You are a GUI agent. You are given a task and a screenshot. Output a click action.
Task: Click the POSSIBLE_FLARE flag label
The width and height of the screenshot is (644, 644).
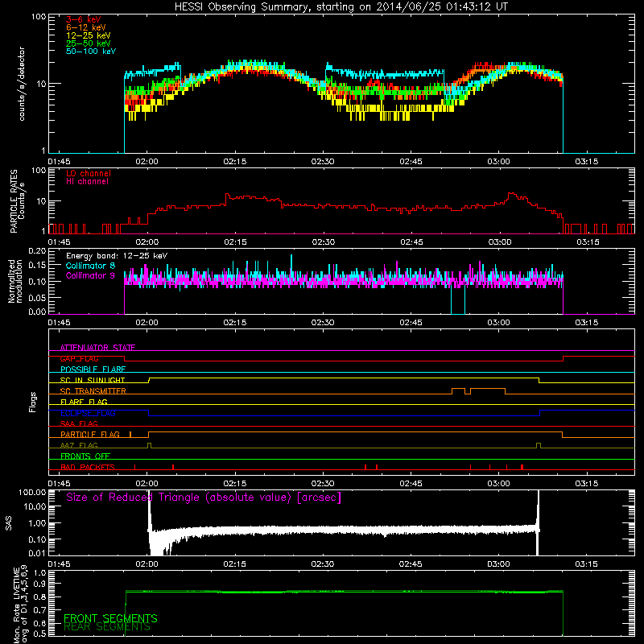93,369
